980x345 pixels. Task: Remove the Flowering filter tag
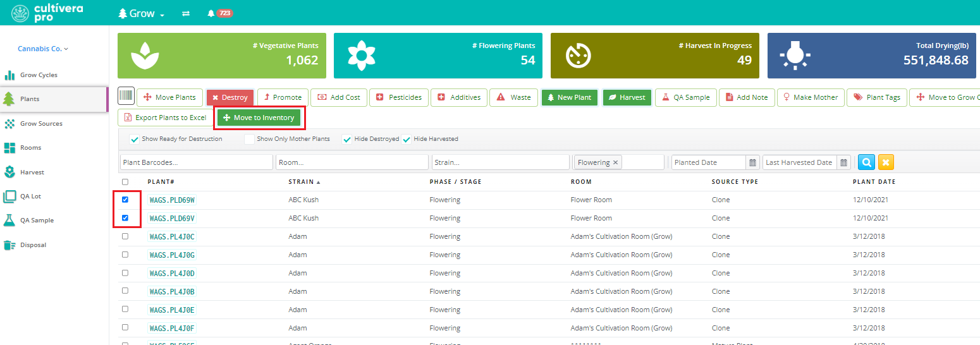coord(616,162)
